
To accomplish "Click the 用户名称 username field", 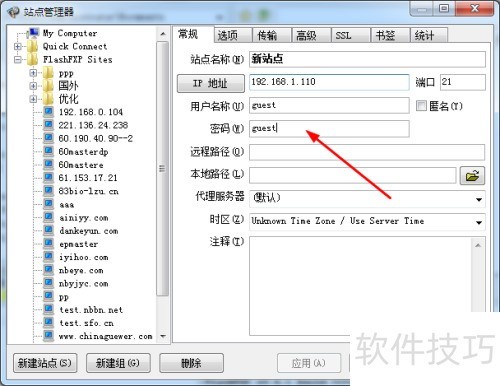I will click(329, 106).
